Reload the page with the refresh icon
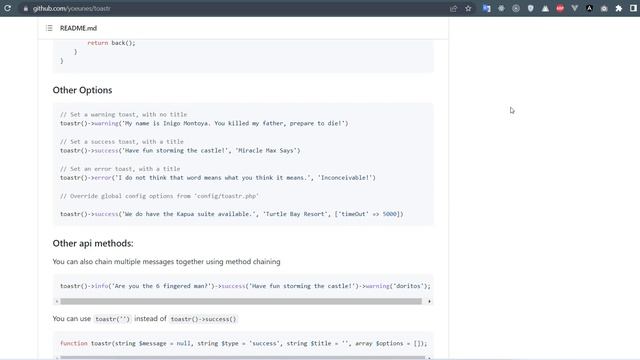Image resolution: width=640 pixels, height=360 pixels. [x=7, y=8]
